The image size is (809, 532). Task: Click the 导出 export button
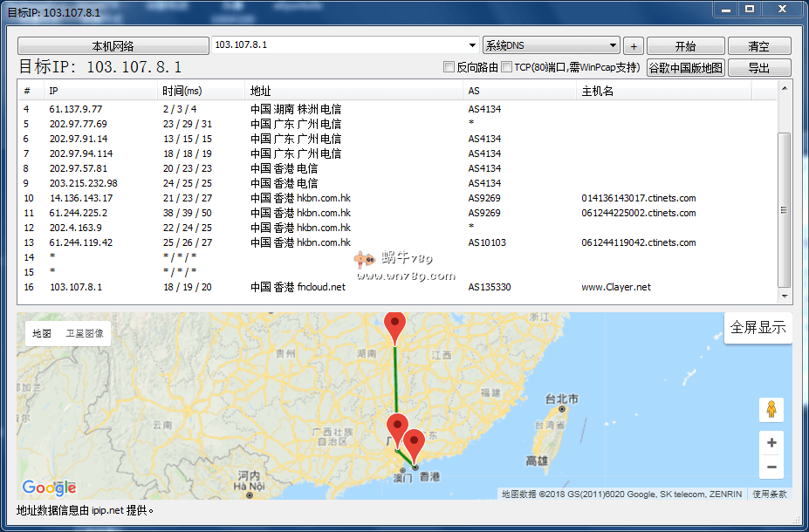[758, 68]
